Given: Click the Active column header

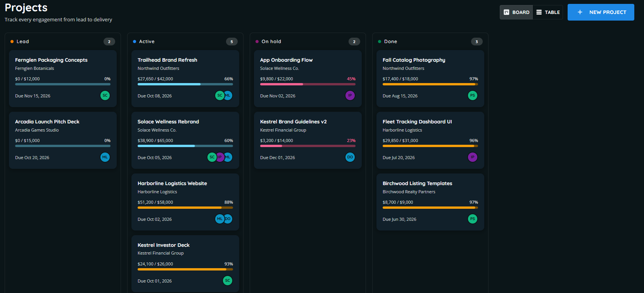Looking at the screenshot, I should coord(147,42).
